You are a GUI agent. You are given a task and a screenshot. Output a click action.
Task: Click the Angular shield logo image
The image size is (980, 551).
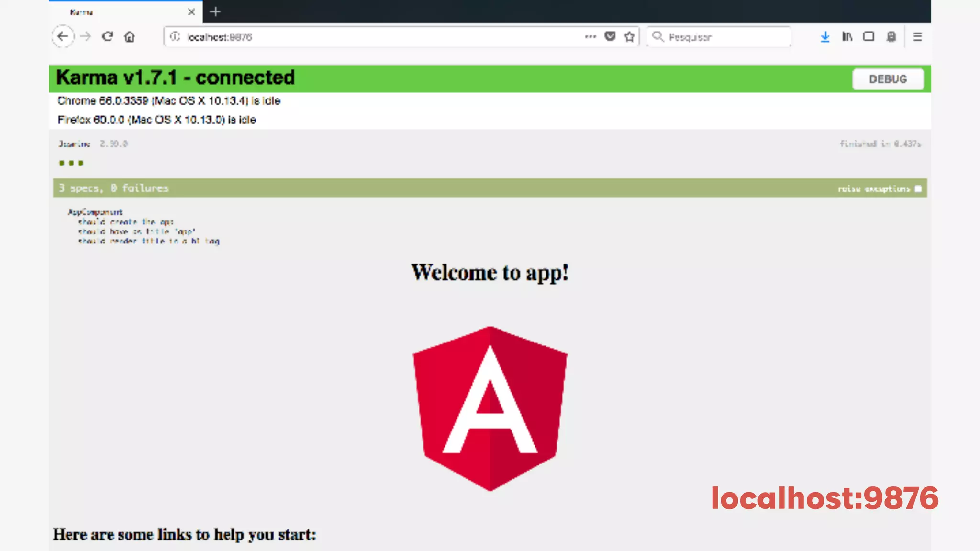[490, 408]
